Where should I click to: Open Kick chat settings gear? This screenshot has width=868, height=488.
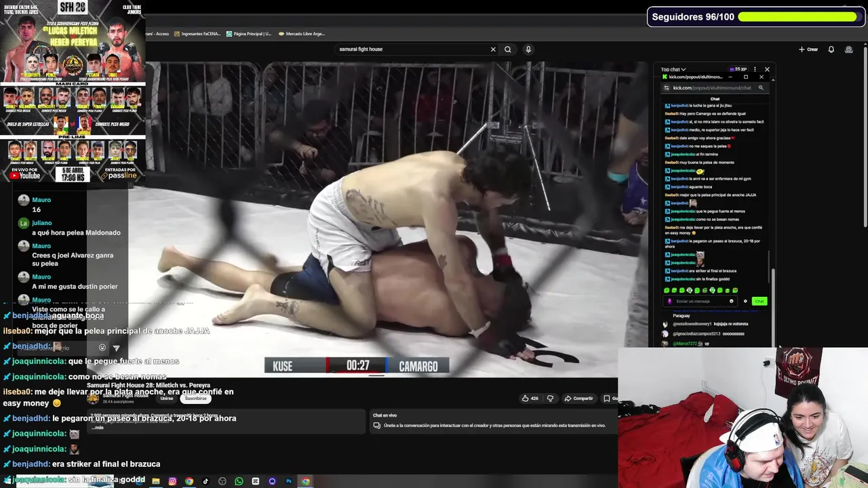click(x=745, y=301)
